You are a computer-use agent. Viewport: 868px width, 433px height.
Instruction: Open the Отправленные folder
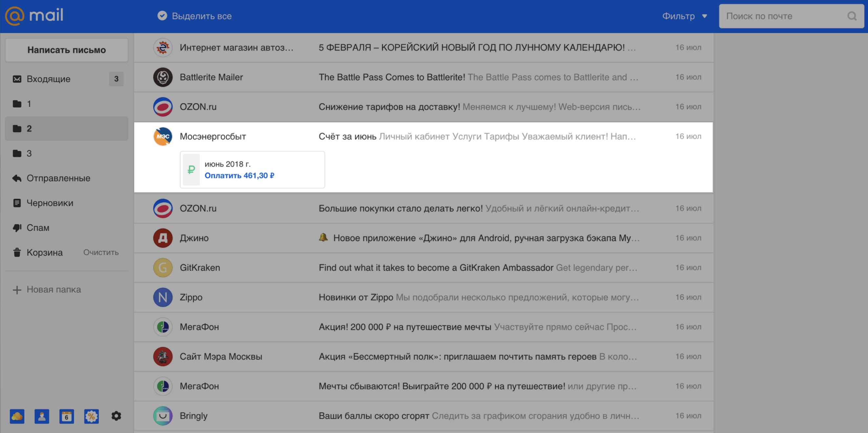(67, 178)
